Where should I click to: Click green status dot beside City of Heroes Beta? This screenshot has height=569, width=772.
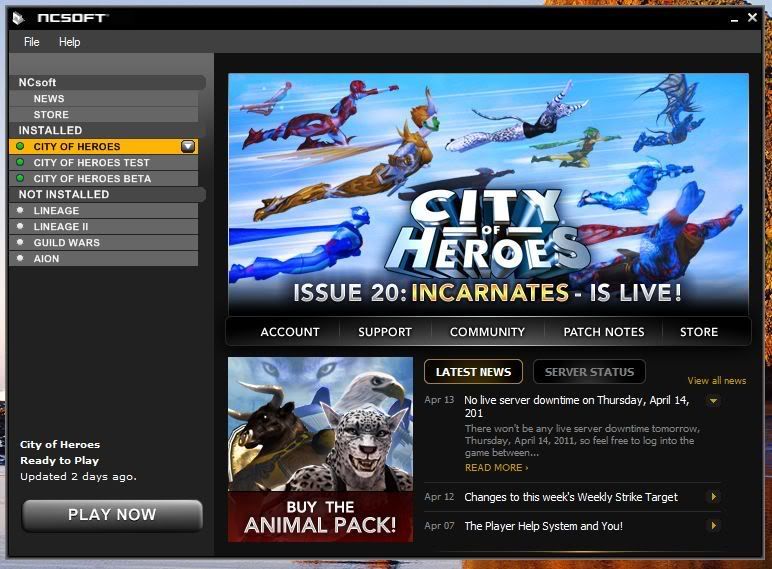click(20, 178)
